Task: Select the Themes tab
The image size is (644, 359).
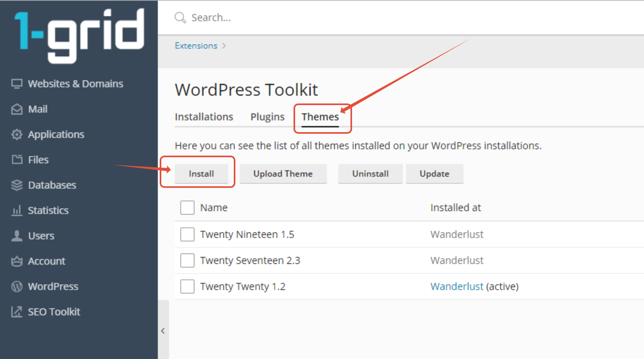Action: point(320,117)
